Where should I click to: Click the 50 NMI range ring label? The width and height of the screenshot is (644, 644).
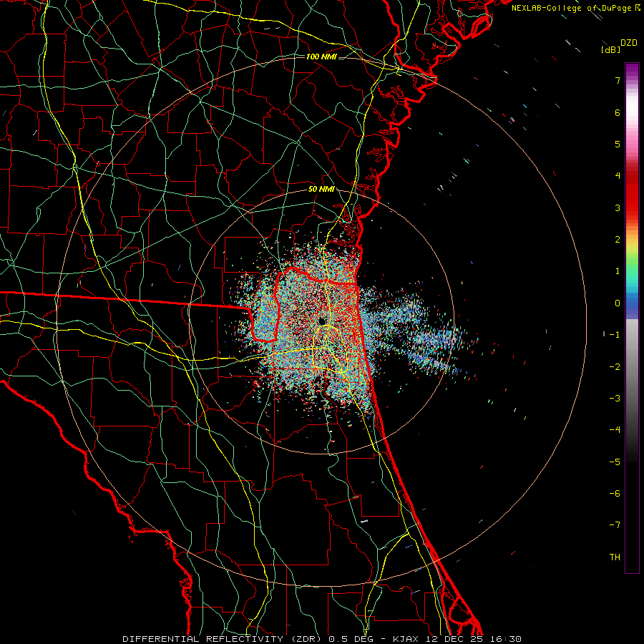coord(321,190)
